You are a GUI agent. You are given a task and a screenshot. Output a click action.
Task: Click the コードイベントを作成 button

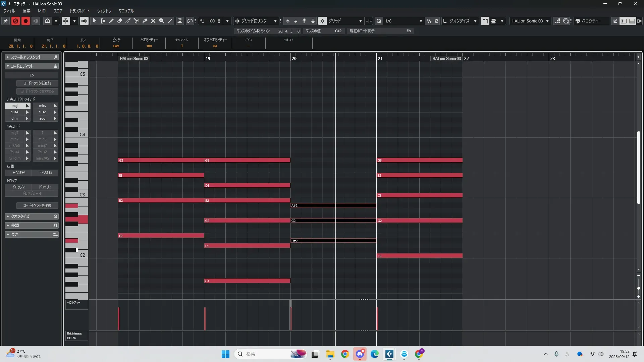click(x=37, y=205)
